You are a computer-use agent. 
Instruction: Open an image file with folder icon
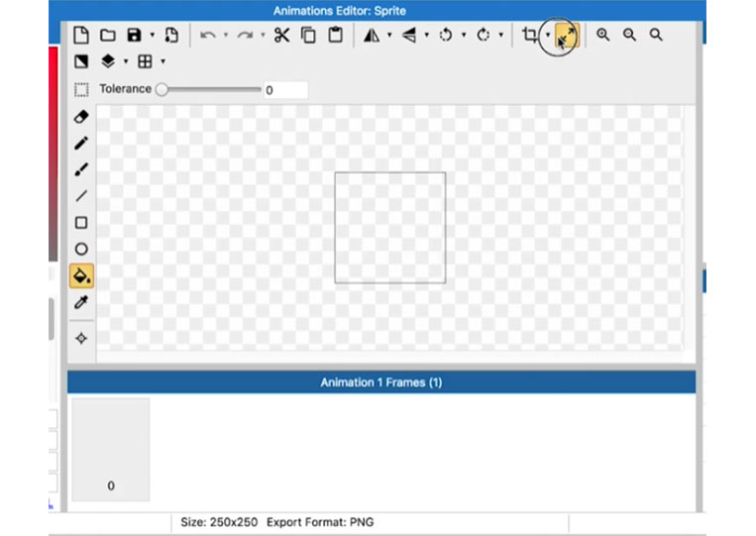(x=108, y=36)
